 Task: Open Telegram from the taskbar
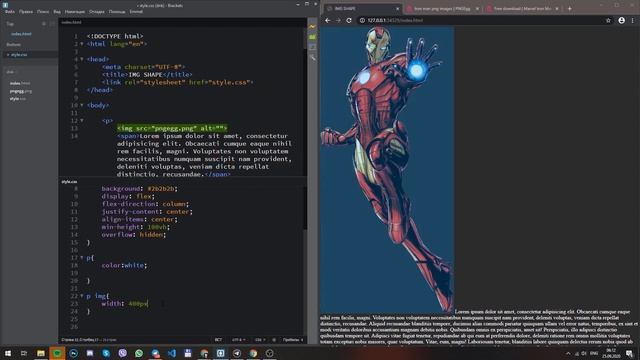tap(237, 353)
